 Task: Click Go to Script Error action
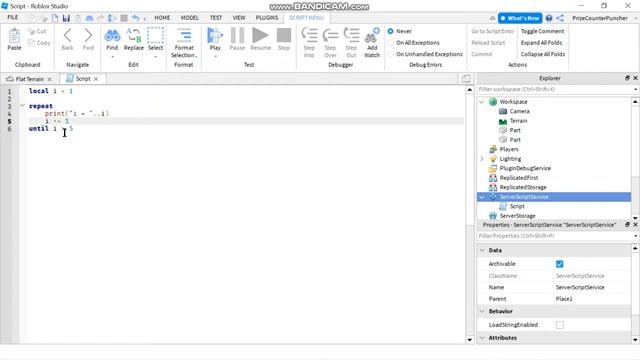(492, 31)
